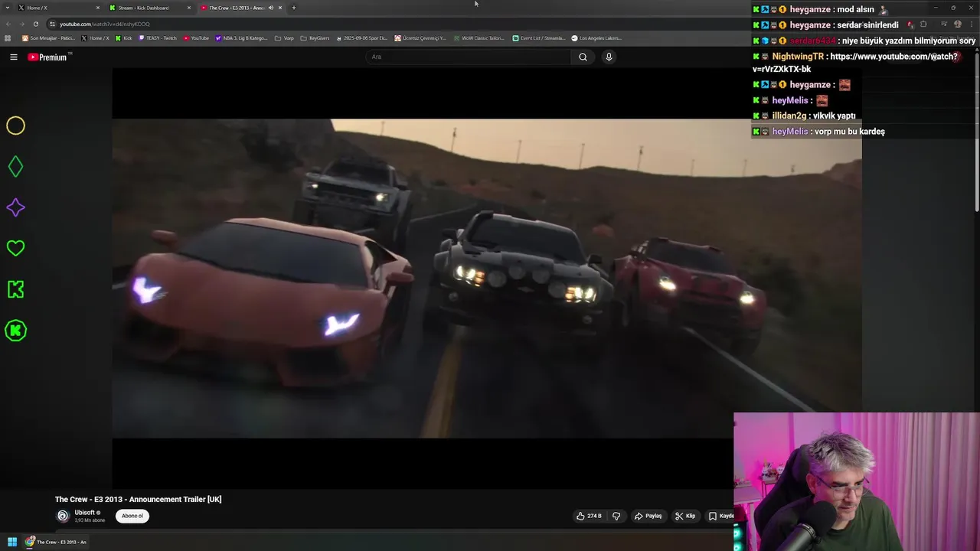
Task: Open the 2025-09-06 Spor bookmark
Action: tap(362, 37)
